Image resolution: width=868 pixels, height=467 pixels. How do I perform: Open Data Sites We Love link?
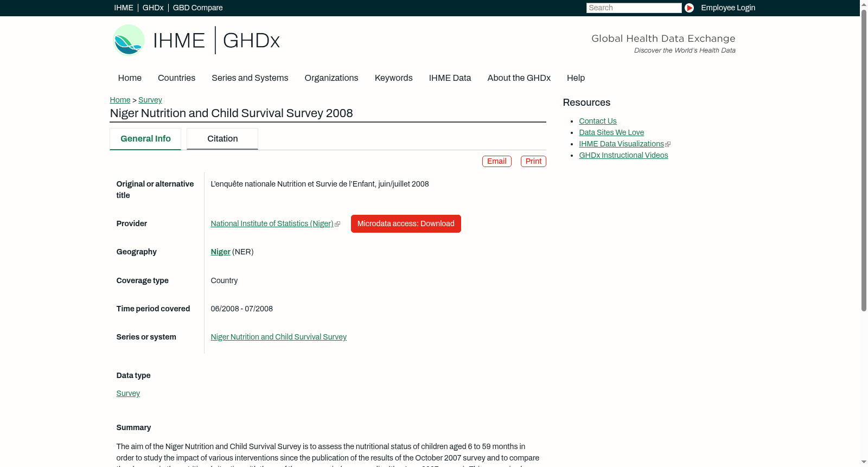611,132
